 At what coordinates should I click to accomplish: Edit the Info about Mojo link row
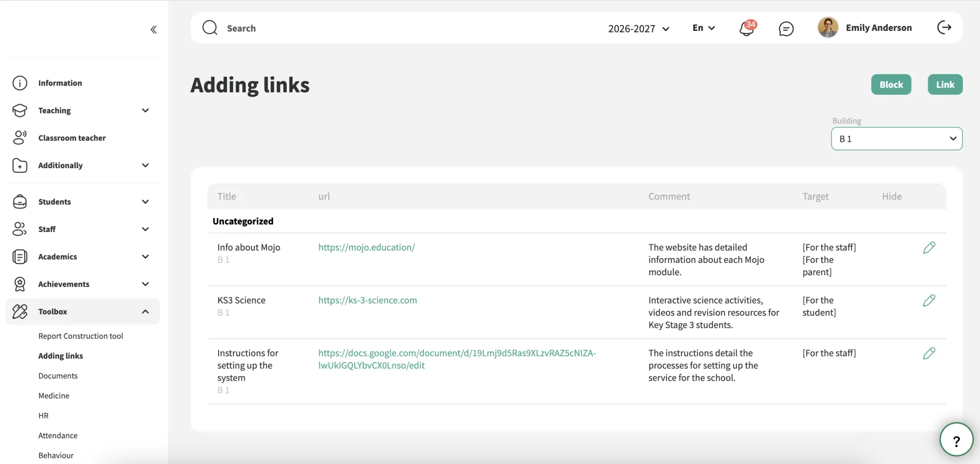929,248
